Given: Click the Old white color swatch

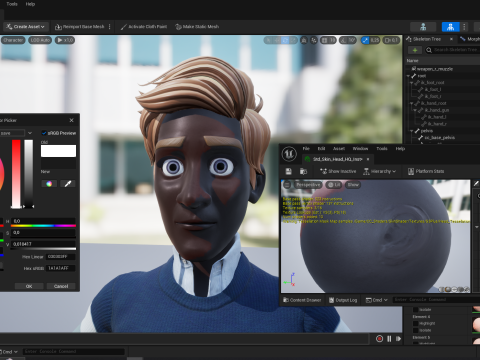Looking at the screenshot, I should [58, 151].
